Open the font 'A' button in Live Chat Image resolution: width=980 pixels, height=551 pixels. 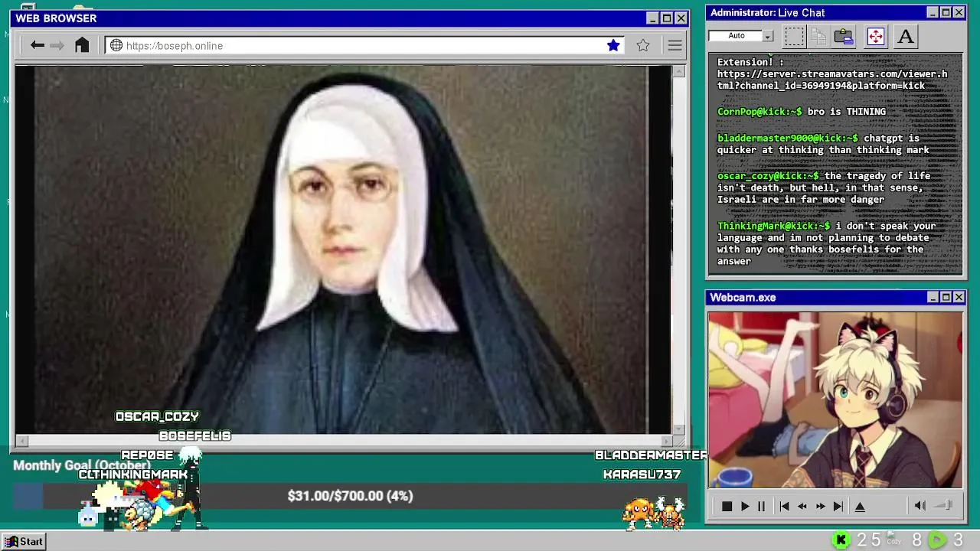click(x=905, y=36)
